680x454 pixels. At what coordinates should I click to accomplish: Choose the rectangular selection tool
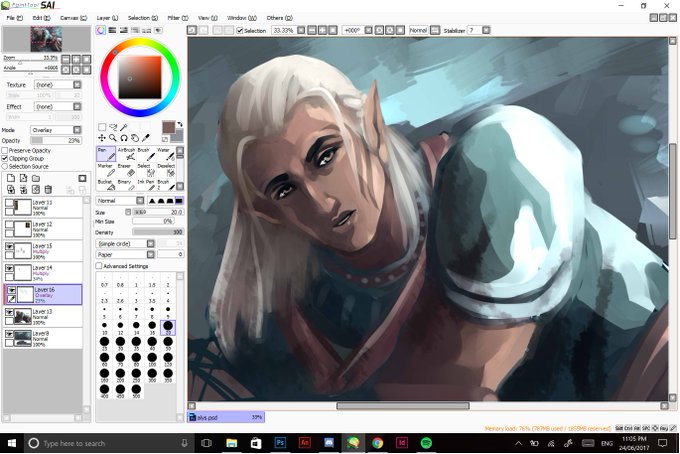pyautogui.click(x=102, y=127)
